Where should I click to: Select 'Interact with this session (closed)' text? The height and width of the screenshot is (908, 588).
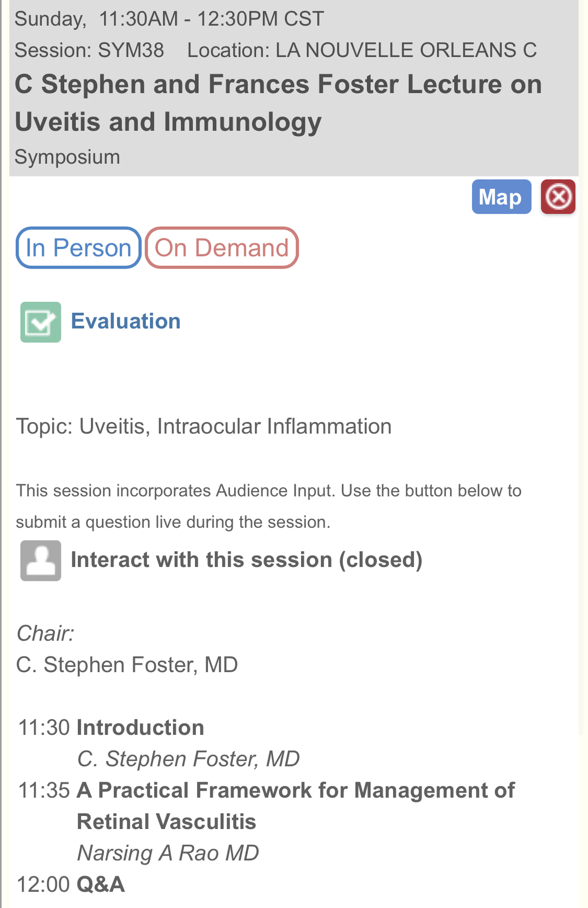click(247, 560)
